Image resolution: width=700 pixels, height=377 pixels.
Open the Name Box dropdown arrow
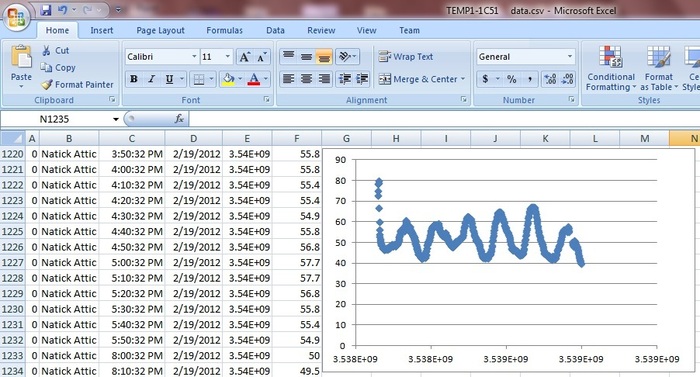pyautogui.click(x=116, y=119)
